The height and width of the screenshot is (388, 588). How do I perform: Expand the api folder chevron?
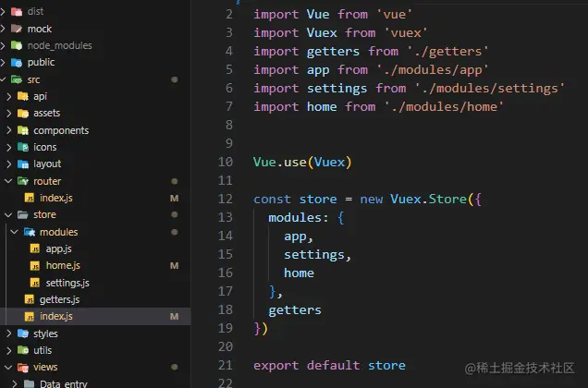[8, 96]
